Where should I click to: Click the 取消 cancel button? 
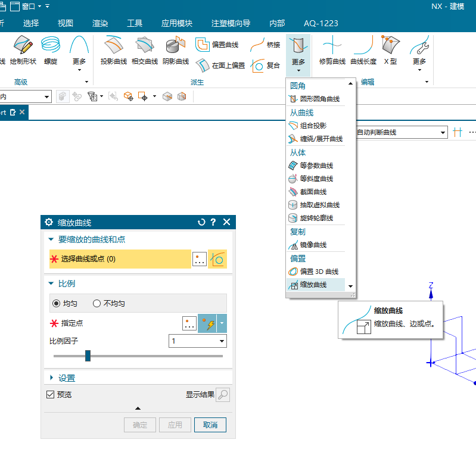[210, 425]
